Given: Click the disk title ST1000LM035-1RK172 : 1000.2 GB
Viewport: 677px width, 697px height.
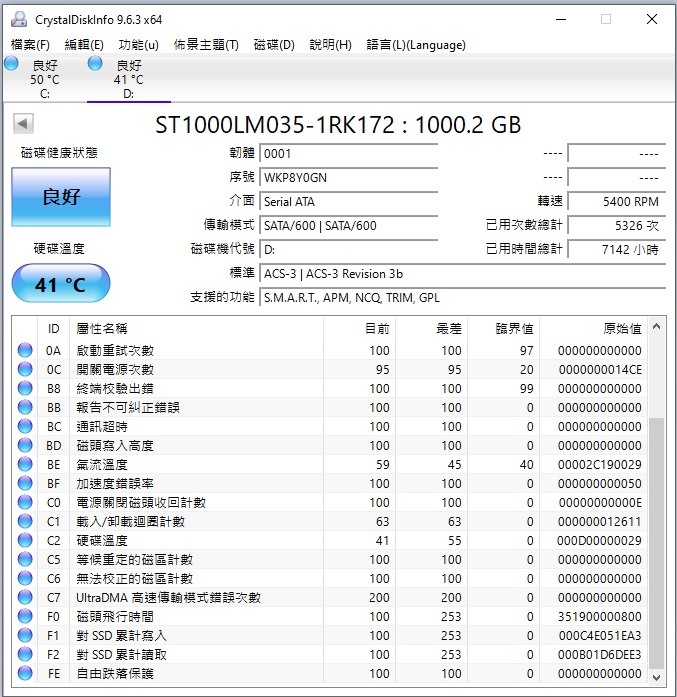Looking at the screenshot, I should (x=338, y=125).
